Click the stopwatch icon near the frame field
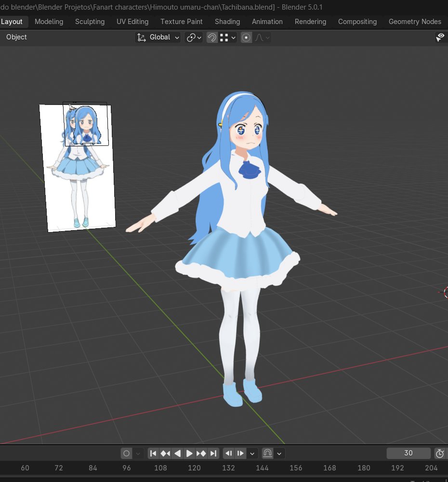Image resolution: width=448 pixels, height=482 pixels. pos(439,453)
